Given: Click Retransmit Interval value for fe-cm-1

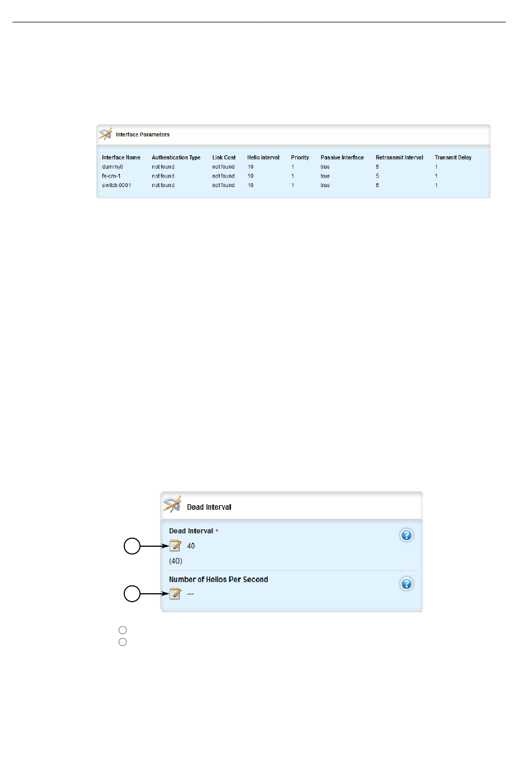Looking at the screenshot, I should click(377, 176).
